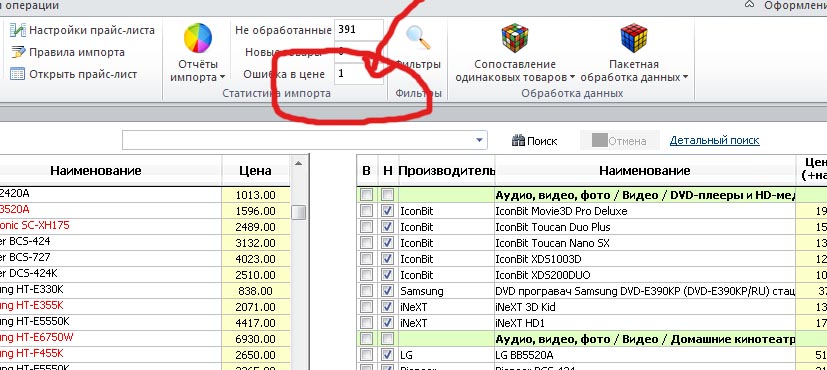Select the Samsung manufacturer cell
Screen dimensions: 827x370
point(446,291)
